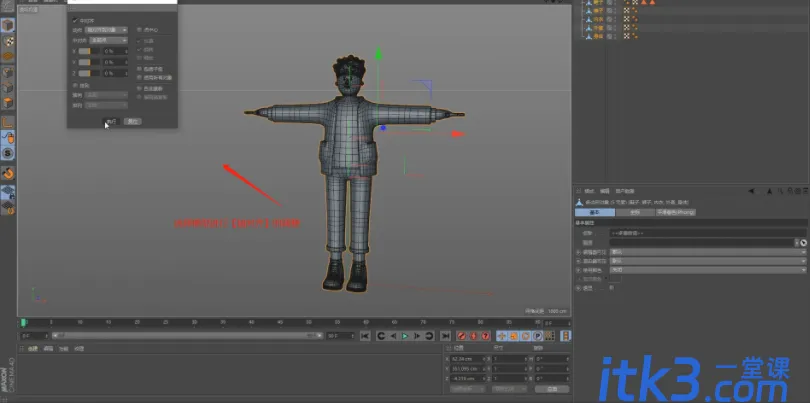Toggle the Tweak mode mouse icon

pyautogui.click(x=8, y=138)
